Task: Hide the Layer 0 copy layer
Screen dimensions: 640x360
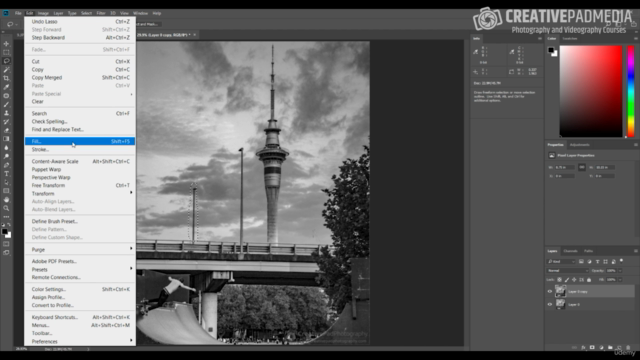Action: coord(550,291)
